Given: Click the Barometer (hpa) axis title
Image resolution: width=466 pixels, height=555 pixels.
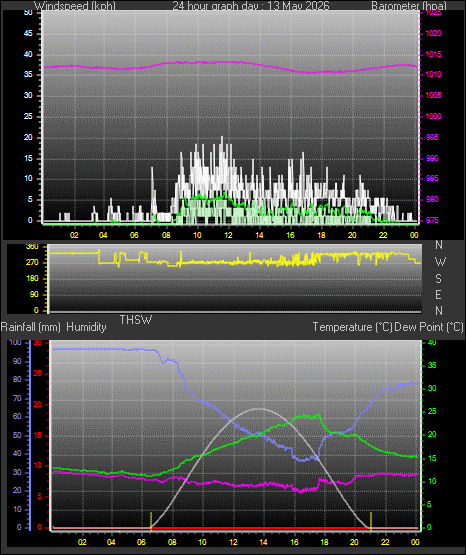Looking at the screenshot, I should [409, 6].
